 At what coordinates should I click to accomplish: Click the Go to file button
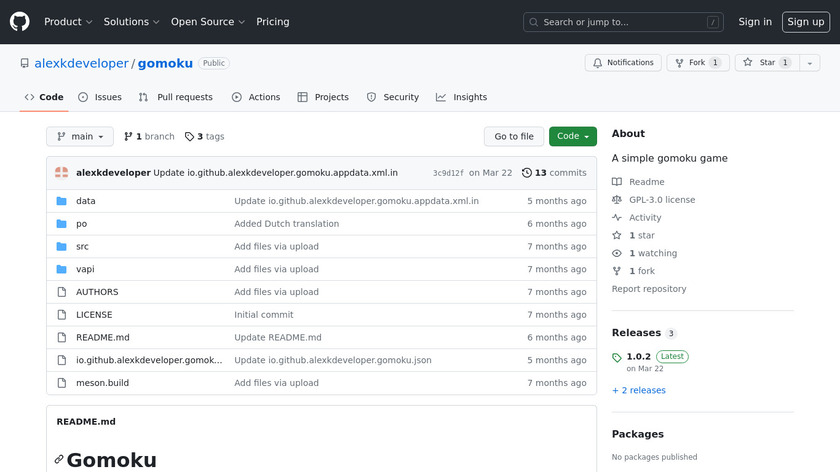[x=514, y=137]
